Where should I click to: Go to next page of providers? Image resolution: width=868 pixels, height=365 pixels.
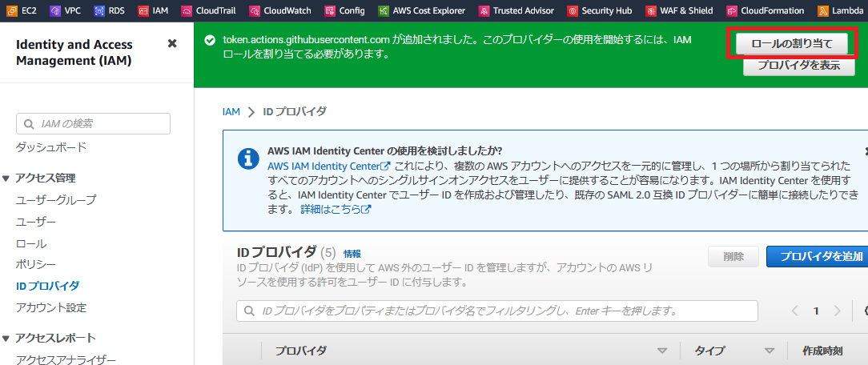pos(837,311)
